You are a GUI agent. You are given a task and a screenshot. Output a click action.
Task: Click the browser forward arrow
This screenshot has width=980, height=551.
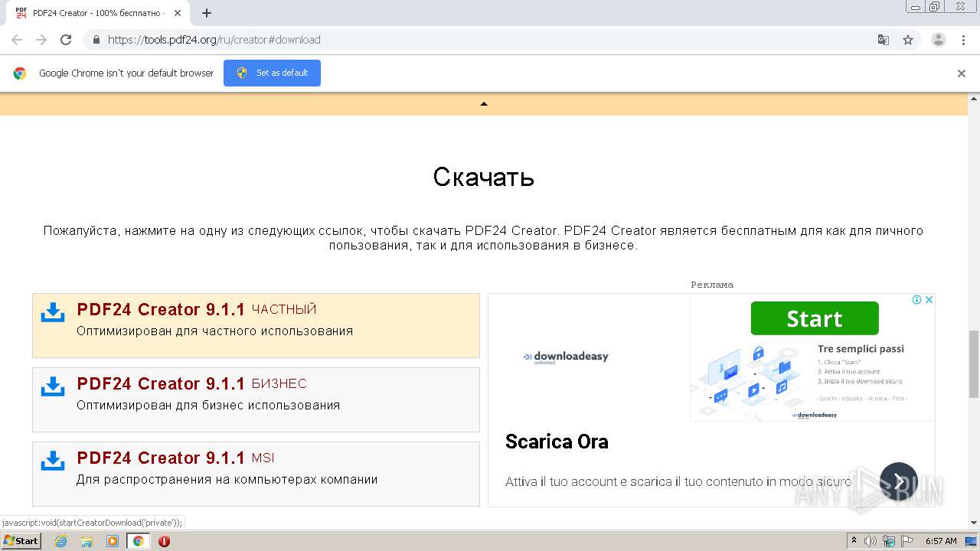pyautogui.click(x=41, y=40)
